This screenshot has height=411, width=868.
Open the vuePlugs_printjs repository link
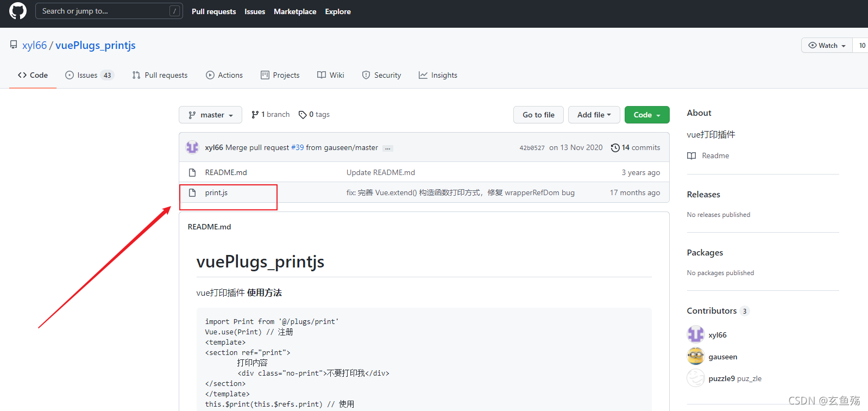click(96, 45)
